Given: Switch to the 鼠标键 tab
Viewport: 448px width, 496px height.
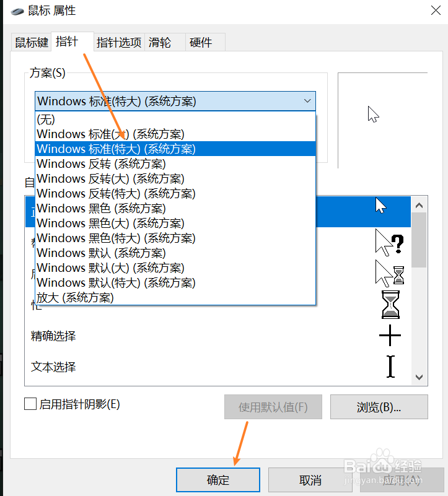Looking at the screenshot, I should [32, 42].
